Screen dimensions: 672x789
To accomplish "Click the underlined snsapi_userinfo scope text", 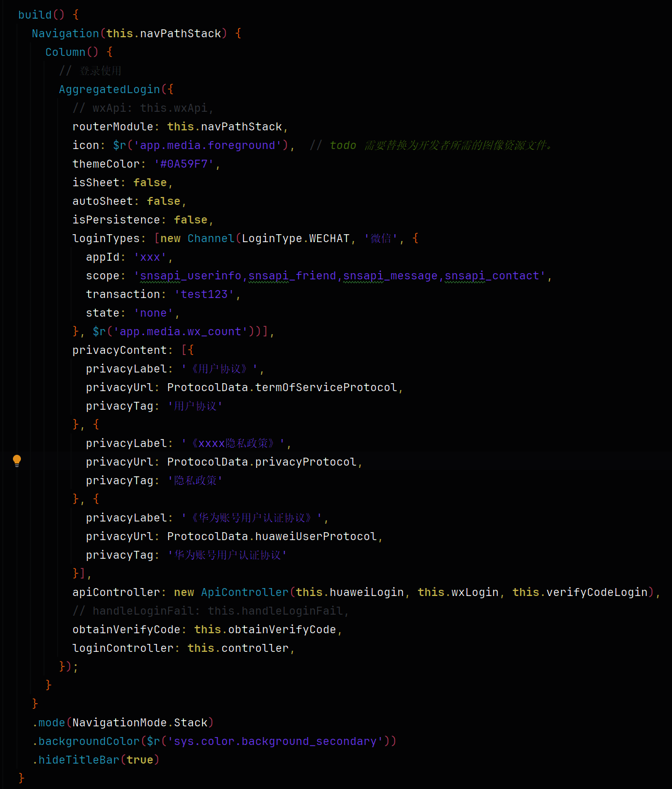I will tap(190, 275).
